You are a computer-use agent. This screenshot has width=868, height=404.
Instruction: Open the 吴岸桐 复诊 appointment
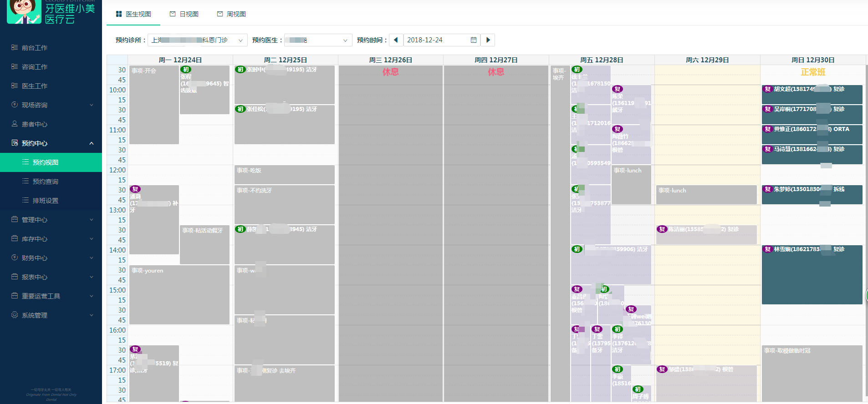click(x=812, y=114)
